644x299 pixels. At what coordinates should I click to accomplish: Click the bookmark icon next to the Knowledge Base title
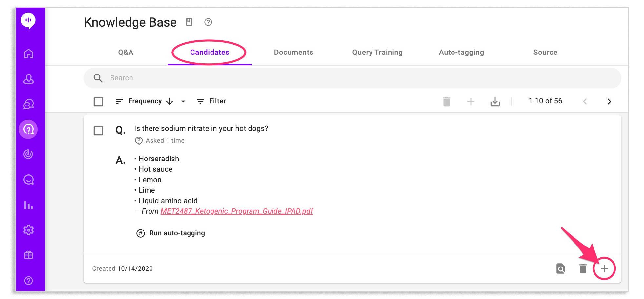coord(189,22)
